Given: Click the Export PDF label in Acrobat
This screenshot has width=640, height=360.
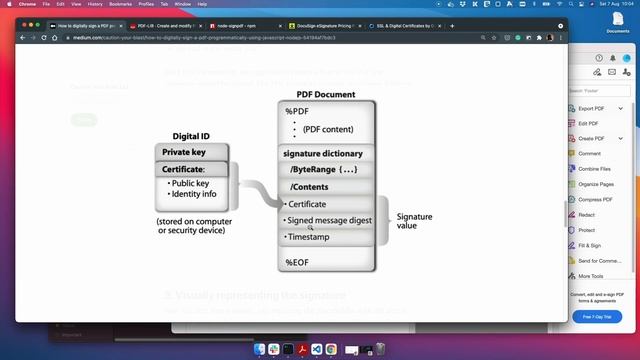Looking at the screenshot, I should [591, 109].
